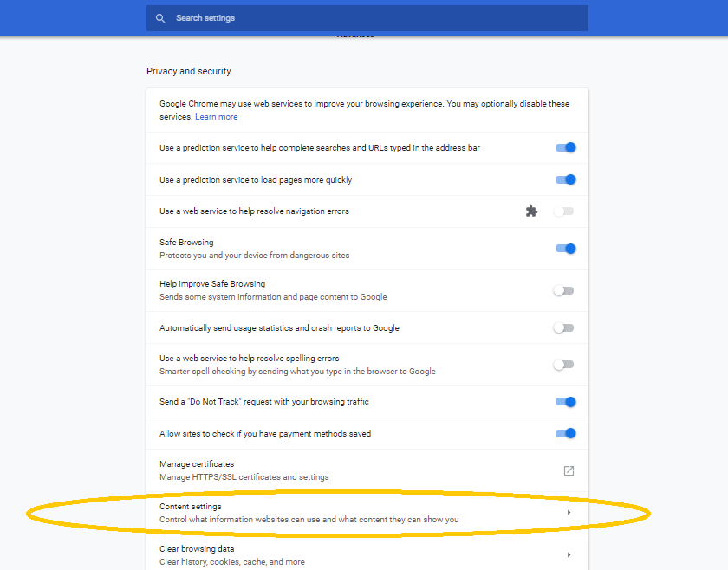Turn off Safe Browsing switch
Viewport: 728px width, 570px height.
[x=565, y=249]
